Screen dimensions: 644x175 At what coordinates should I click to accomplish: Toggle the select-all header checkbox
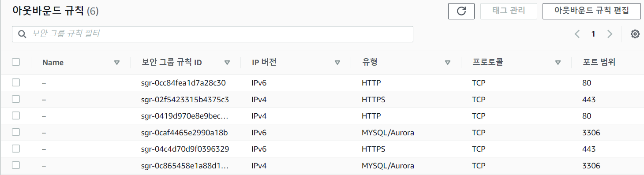coord(16,62)
